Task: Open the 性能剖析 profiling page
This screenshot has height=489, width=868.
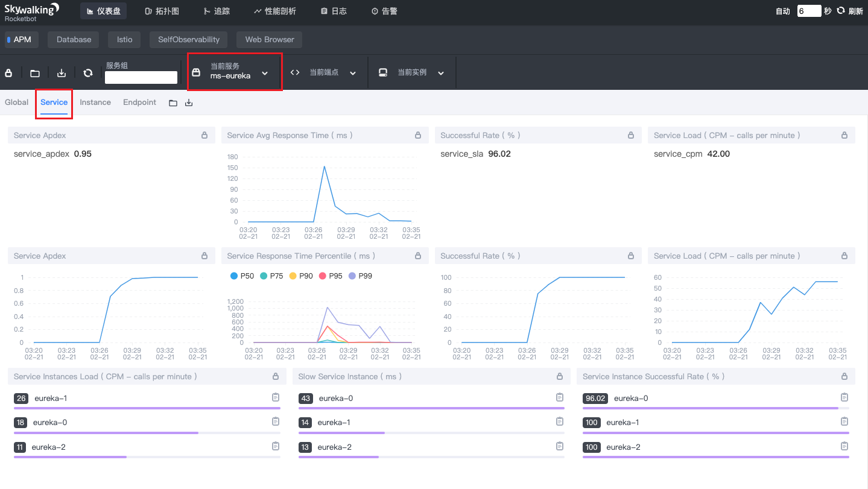Action: (x=275, y=11)
